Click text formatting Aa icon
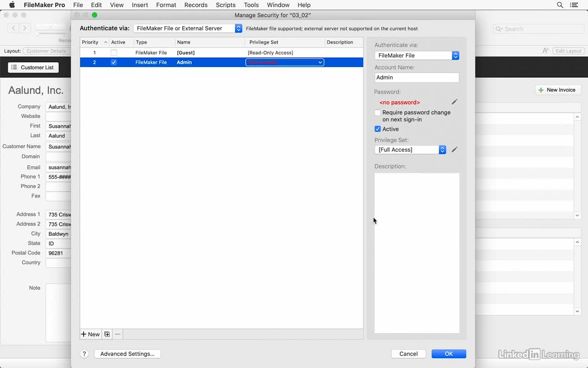 [545, 51]
